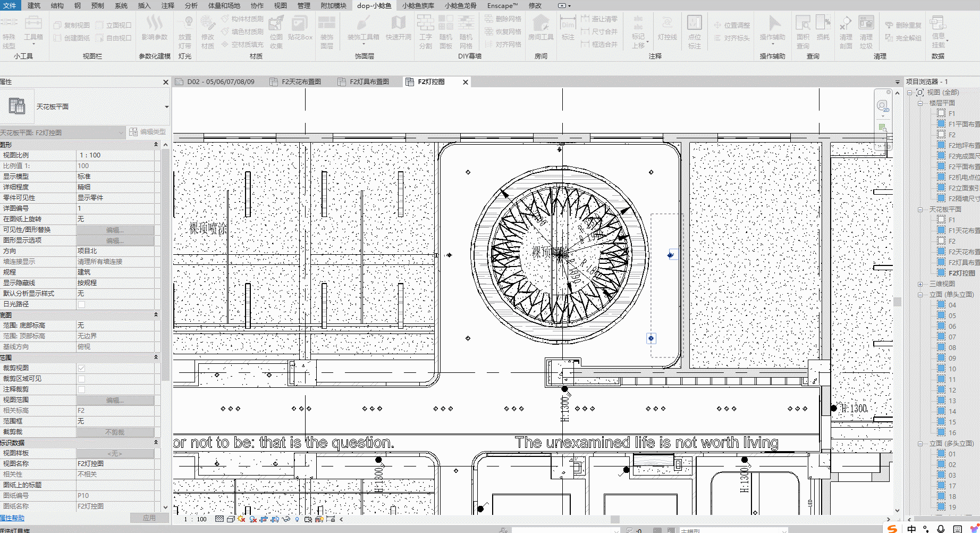Enable the 裁剪区域可见 checkbox
The height and width of the screenshot is (533, 980).
coord(81,379)
